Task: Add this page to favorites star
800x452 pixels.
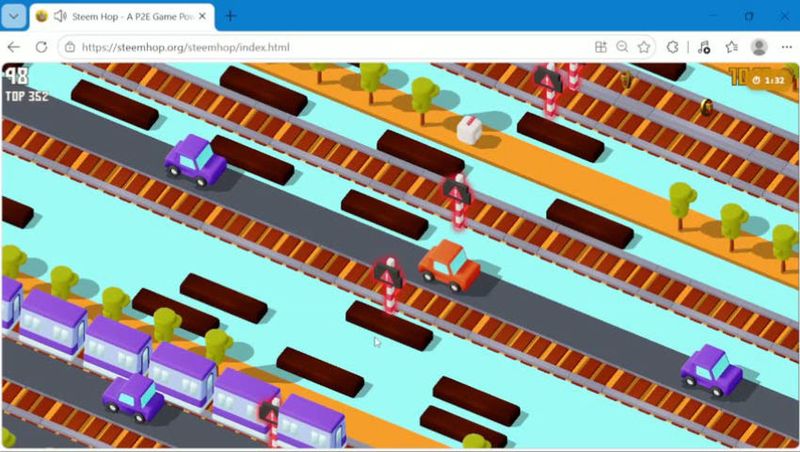Action: (x=644, y=47)
